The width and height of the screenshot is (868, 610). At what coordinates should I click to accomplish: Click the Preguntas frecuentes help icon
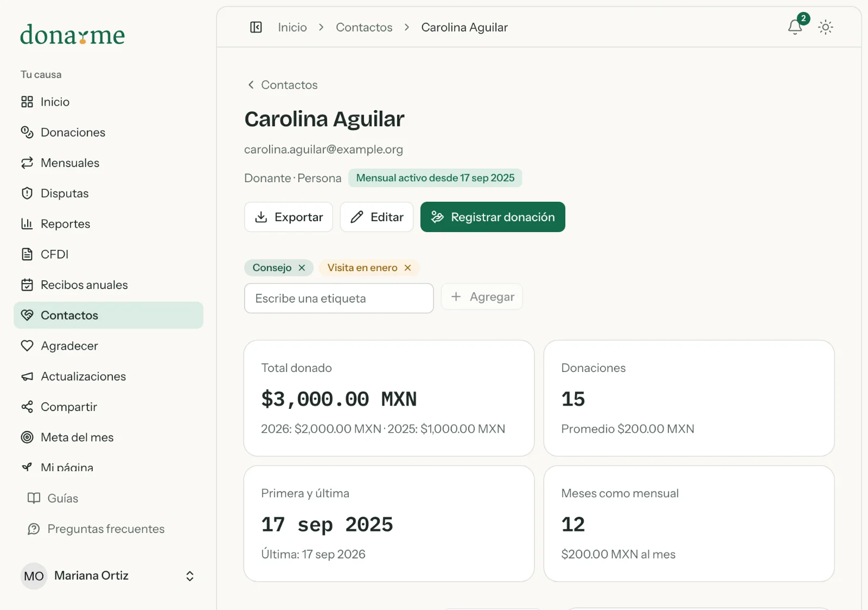pos(34,529)
